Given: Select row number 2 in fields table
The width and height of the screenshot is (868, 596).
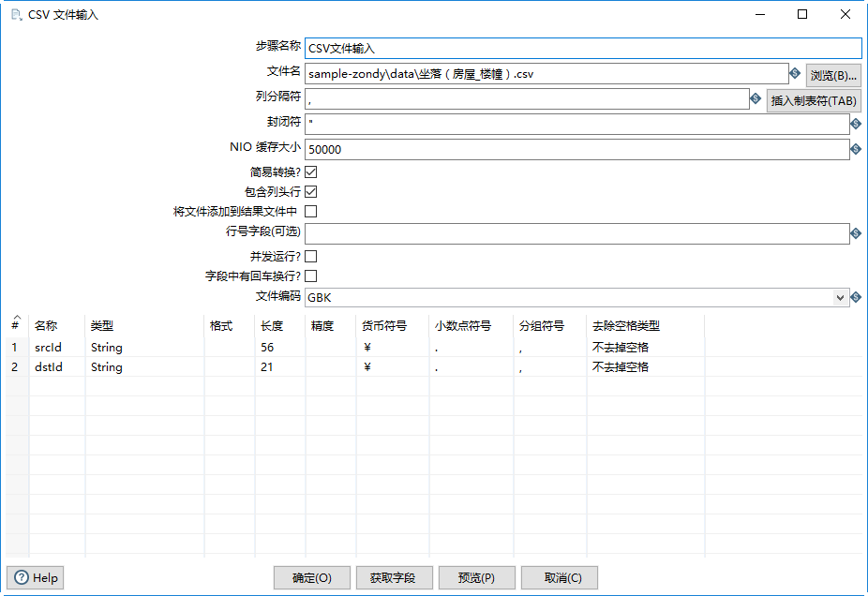Looking at the screenshot, I should [14, 367].
